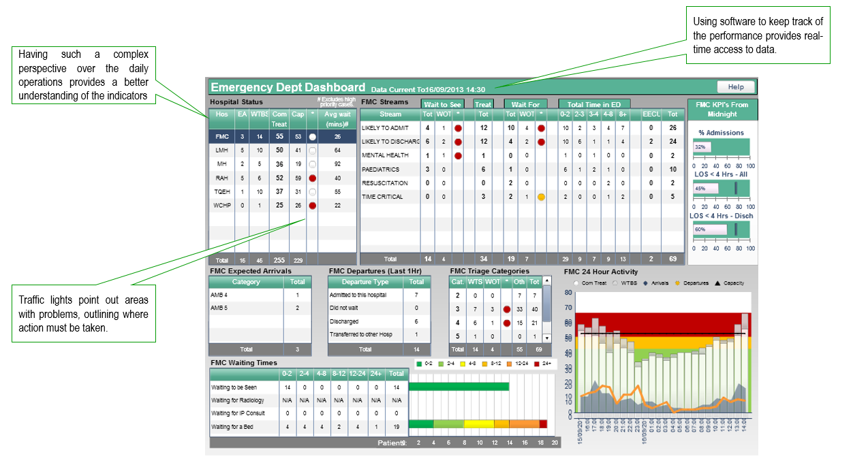
Task: Click triage category 4 red indicator
Action: (506, 323)
